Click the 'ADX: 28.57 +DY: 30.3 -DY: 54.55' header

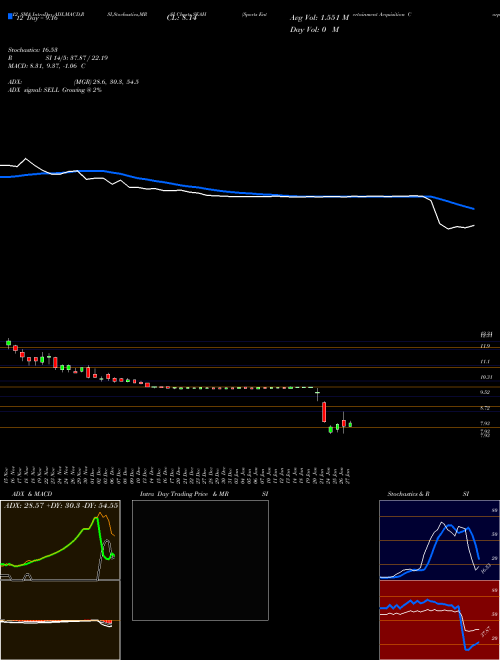[x=61, y=505]
